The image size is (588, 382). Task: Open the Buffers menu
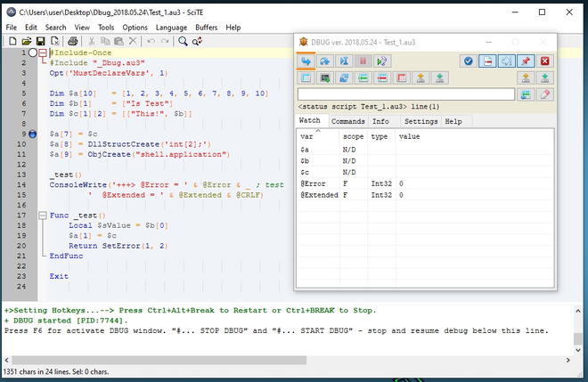tap(206, 28)
